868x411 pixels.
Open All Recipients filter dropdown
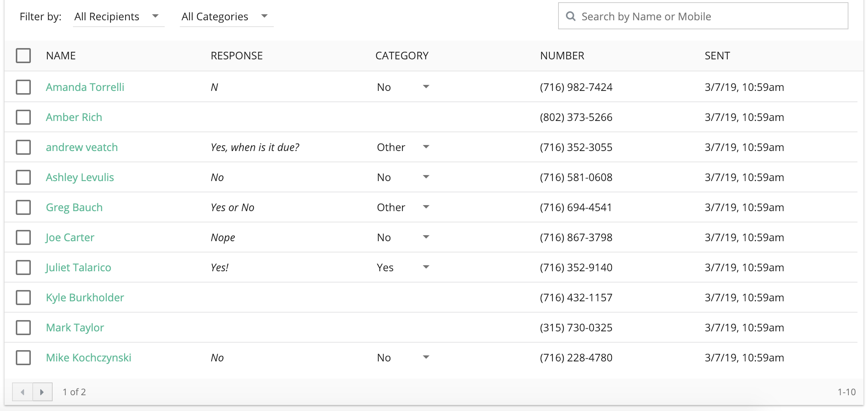click(x=118, y=17)
